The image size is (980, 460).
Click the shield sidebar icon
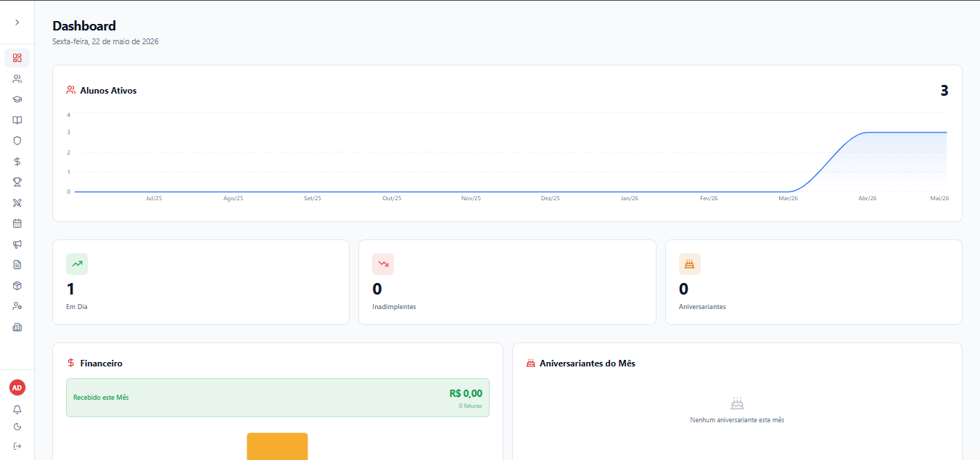pos(17,141)
